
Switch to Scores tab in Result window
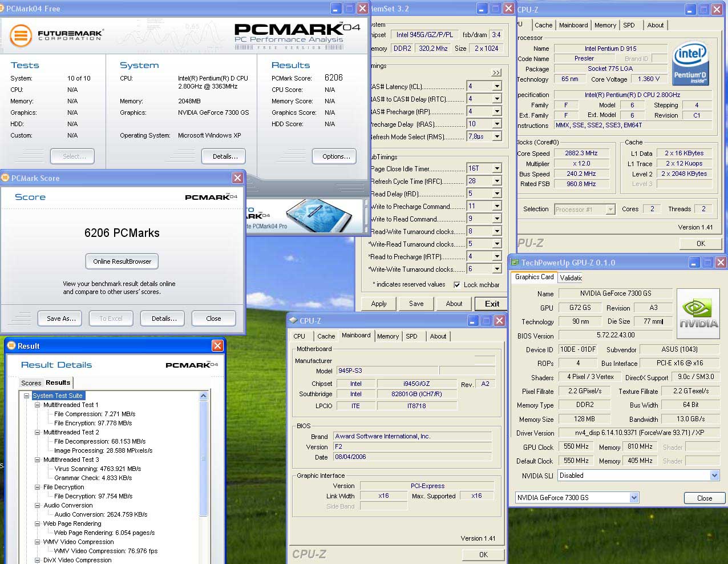tap(31, 383)
